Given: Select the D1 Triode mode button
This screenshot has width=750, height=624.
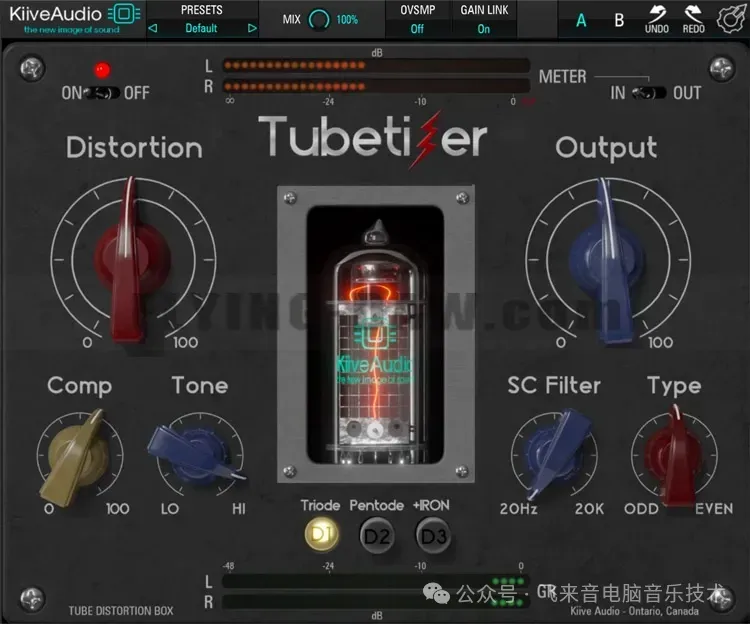Looking at the screenshot, I should tap(321, 535).
